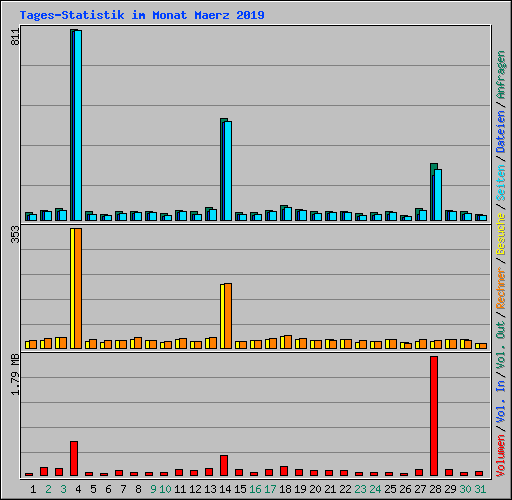Click the red 'Volumen' legend label
This screenshot has height=500, width=512.
[501, 456]
